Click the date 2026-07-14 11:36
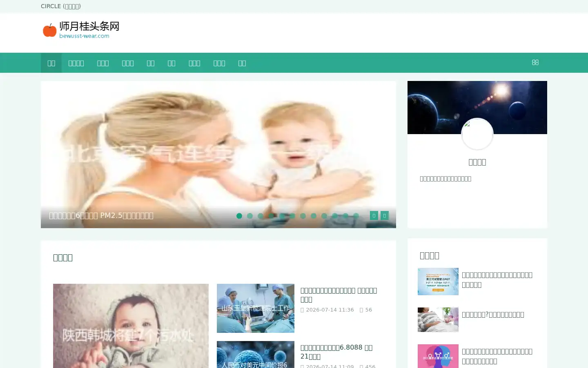 click(330, 310)
